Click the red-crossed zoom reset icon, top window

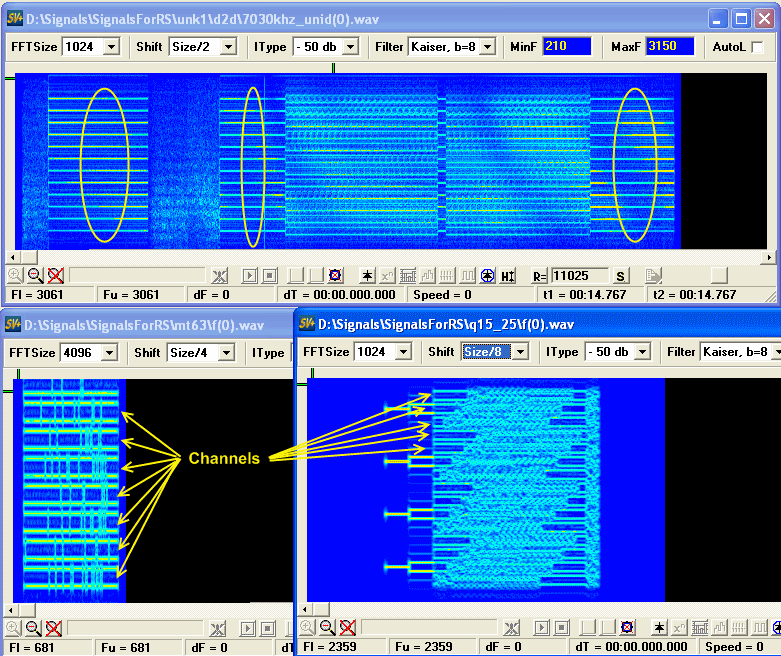(54, 276)
